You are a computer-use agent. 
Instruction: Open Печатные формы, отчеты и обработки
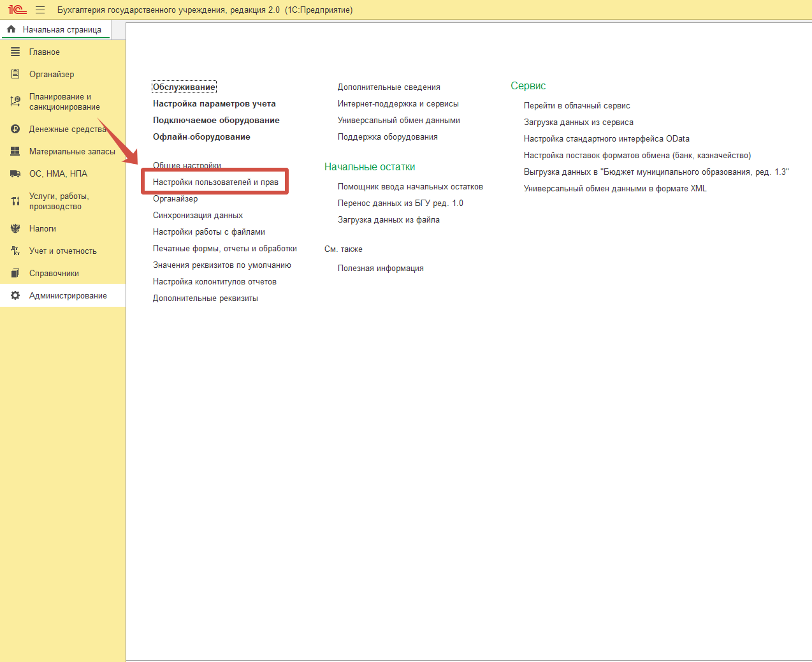tap(225, 248)
